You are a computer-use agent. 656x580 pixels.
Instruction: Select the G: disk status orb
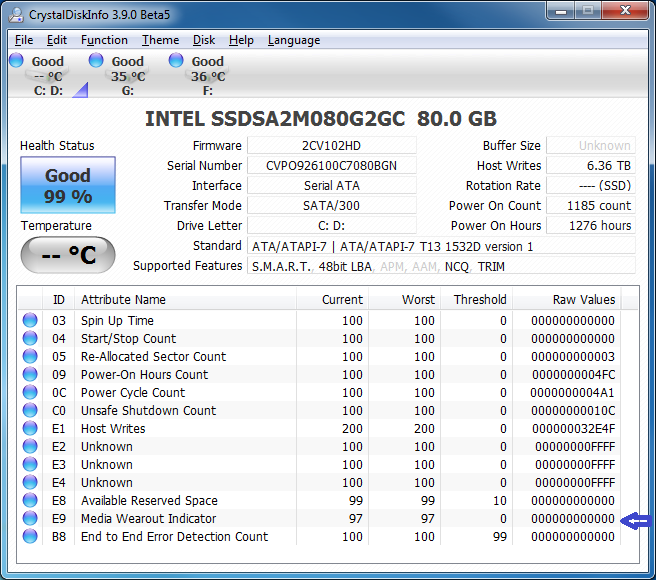96,60
